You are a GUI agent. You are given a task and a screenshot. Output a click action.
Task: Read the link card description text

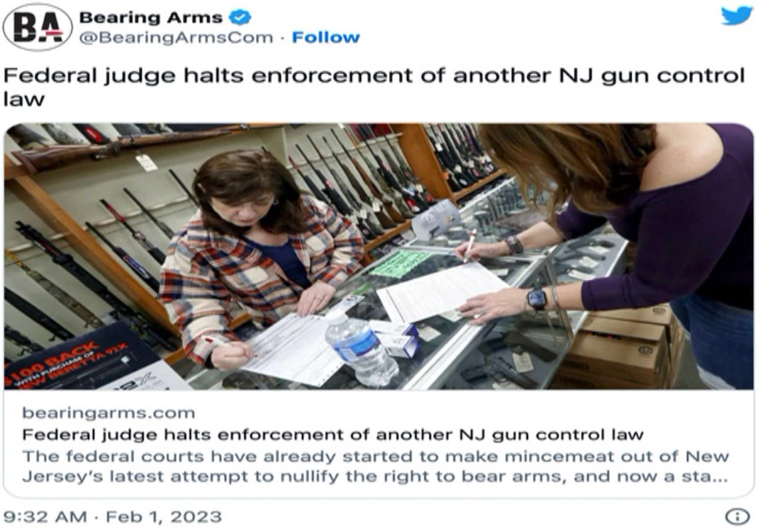375,466
